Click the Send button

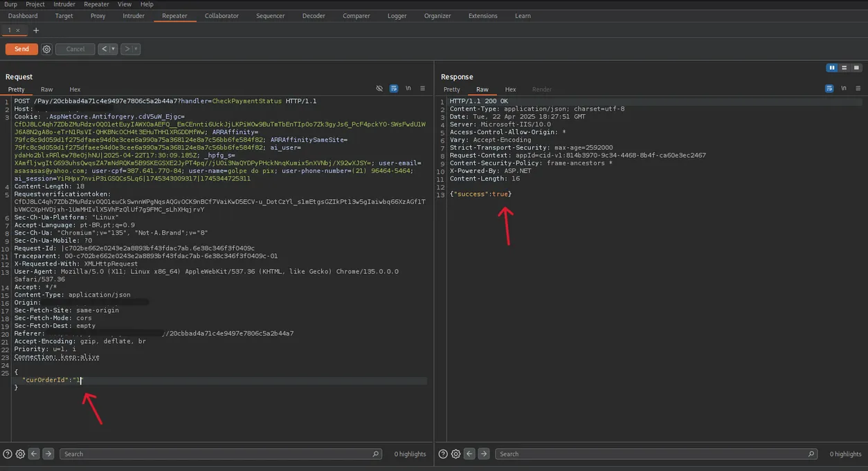coord(21,49)
